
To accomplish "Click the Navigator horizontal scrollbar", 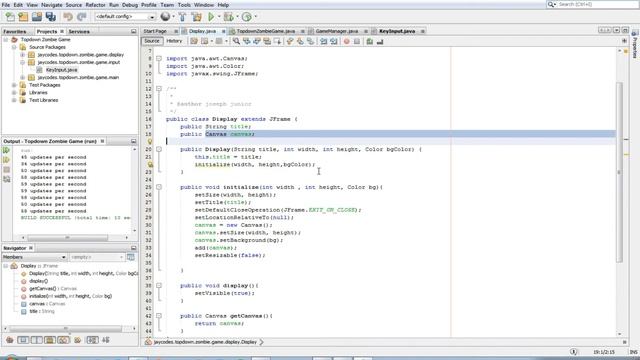I will click(x=65, y=328).
